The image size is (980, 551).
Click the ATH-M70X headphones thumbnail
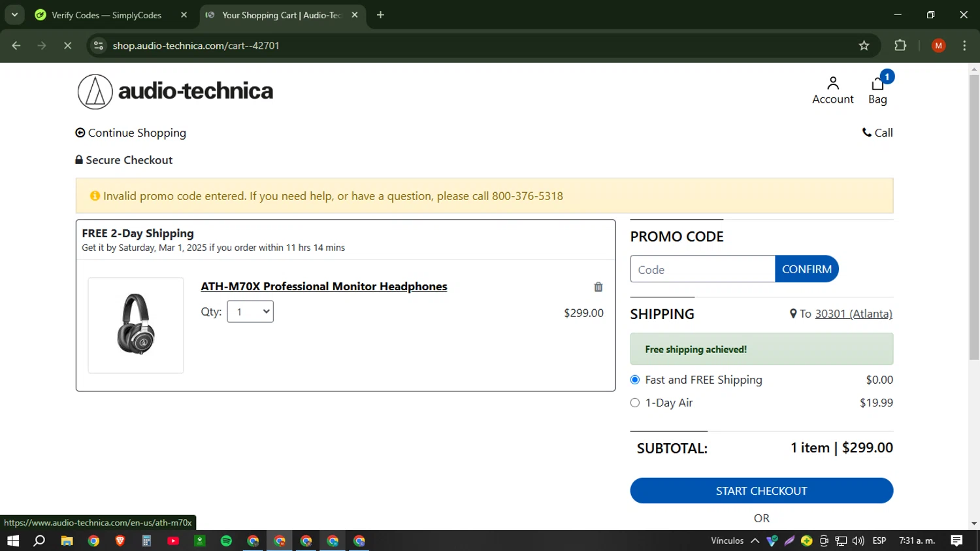[x=136, y=326]
